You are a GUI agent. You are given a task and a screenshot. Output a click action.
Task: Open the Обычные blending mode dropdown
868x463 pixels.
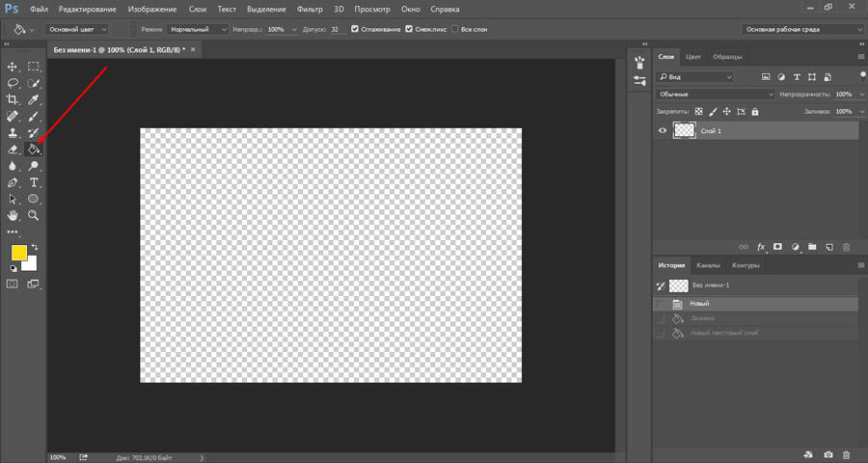pyautogui.click(x=716, y=95)
